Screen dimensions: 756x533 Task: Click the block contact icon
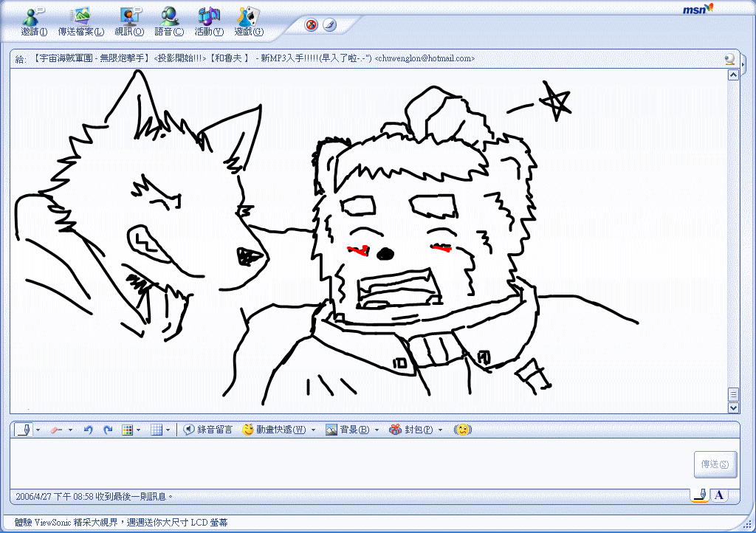312,25
